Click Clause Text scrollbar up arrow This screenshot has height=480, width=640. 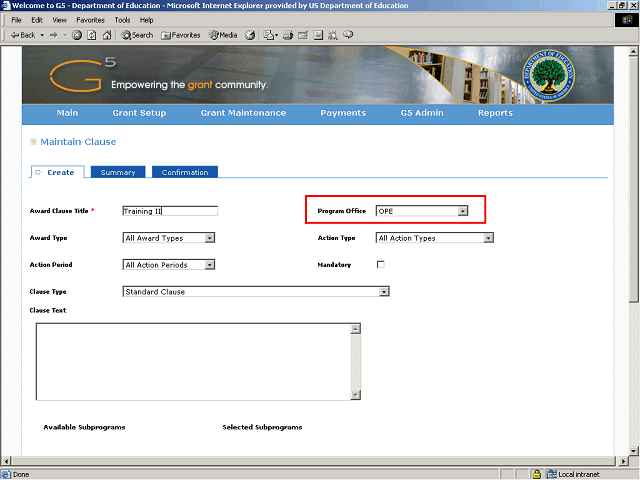click(x=356, y=329)
